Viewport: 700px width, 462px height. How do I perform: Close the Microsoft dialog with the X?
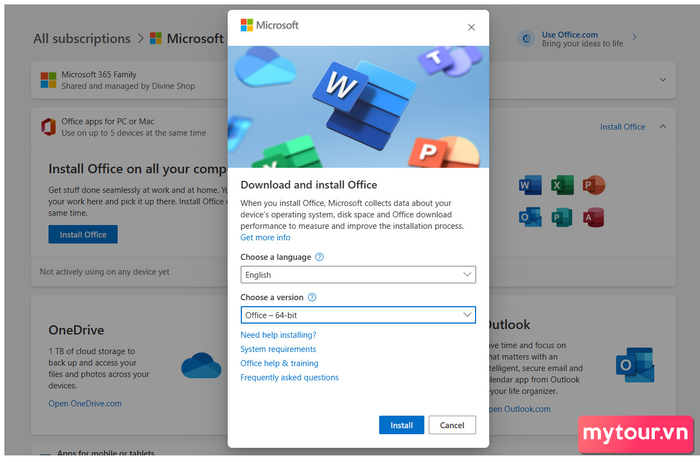click(471, 27)
